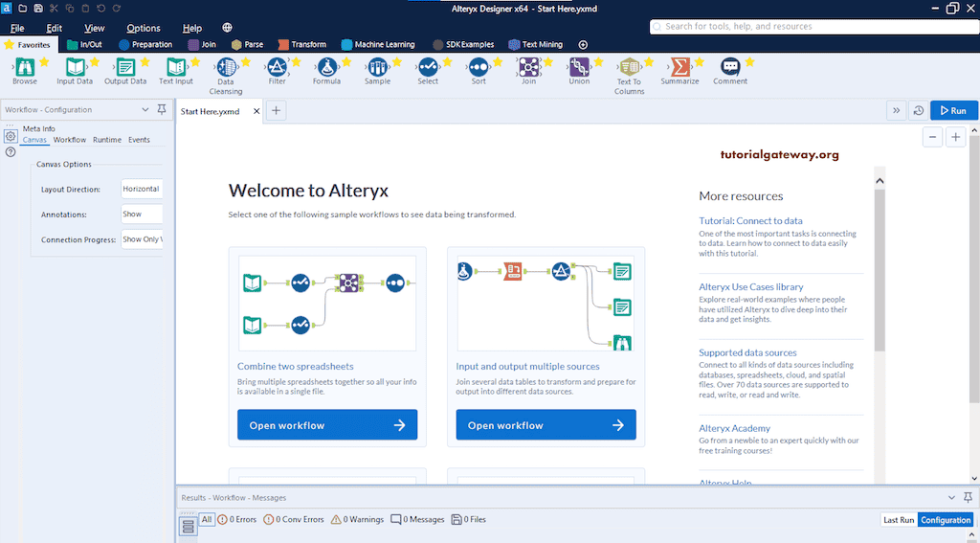Zoom in the canvas with plus button

[x=956, y=137]
